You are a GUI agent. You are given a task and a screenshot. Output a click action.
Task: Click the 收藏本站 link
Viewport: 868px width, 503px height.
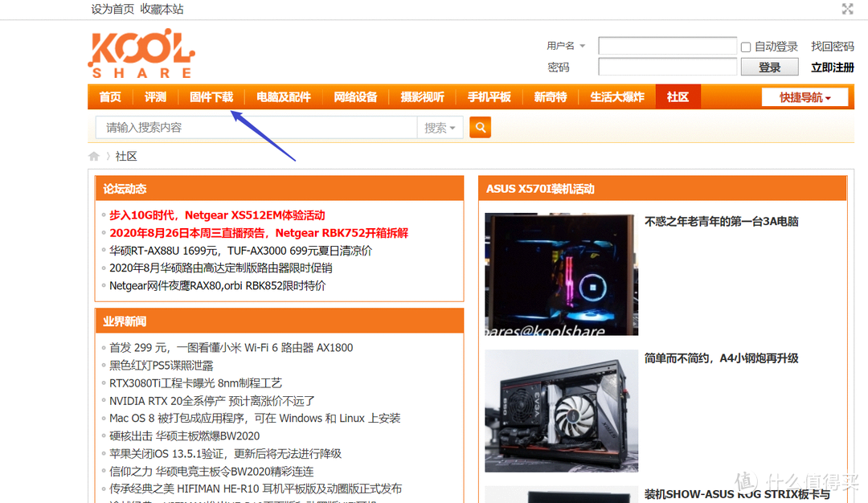tap(162, 9)
